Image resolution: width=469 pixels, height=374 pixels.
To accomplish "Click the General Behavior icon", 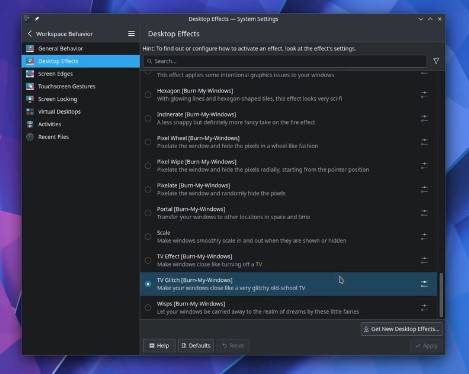I will (x=30, y=49).
